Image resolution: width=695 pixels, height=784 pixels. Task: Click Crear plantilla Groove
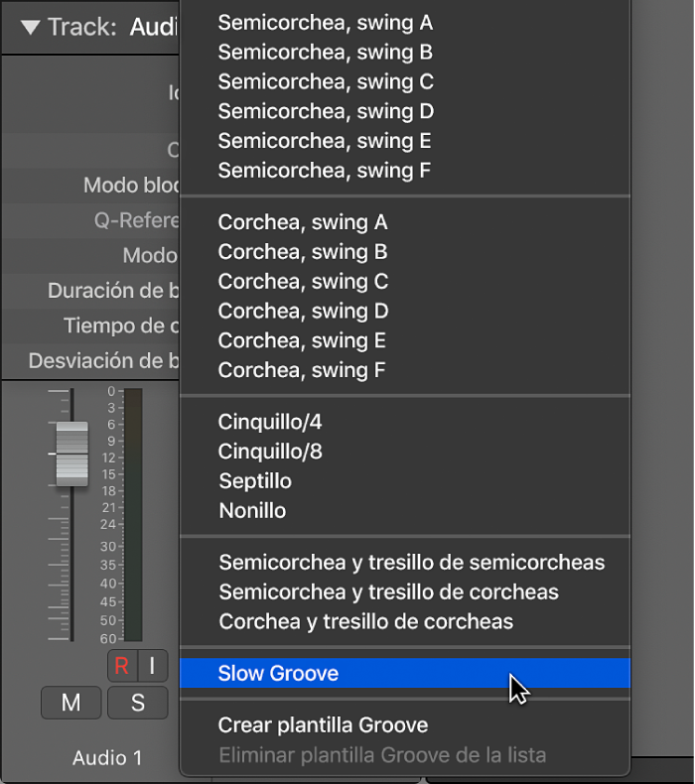pyautogui.click(x=323, y=725)
